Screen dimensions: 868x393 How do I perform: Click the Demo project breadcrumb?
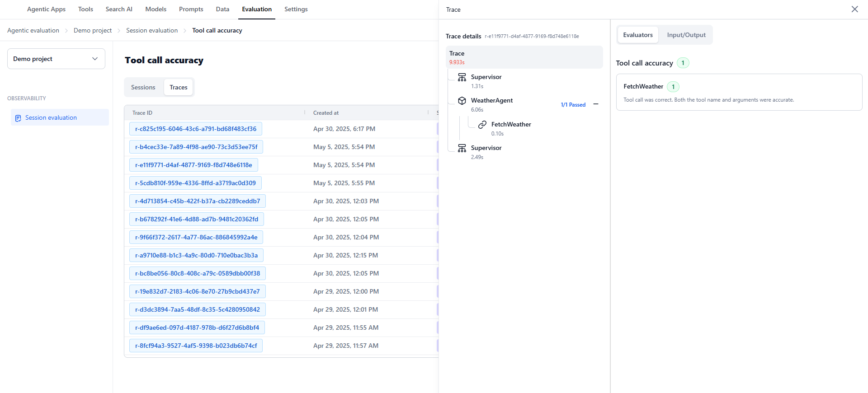tap(93, 30)
